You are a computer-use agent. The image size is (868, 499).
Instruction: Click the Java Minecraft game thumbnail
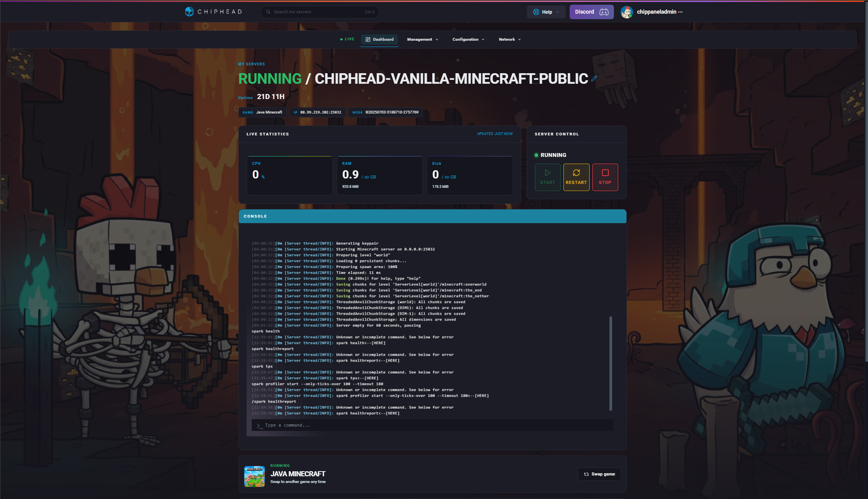(254, 476)
